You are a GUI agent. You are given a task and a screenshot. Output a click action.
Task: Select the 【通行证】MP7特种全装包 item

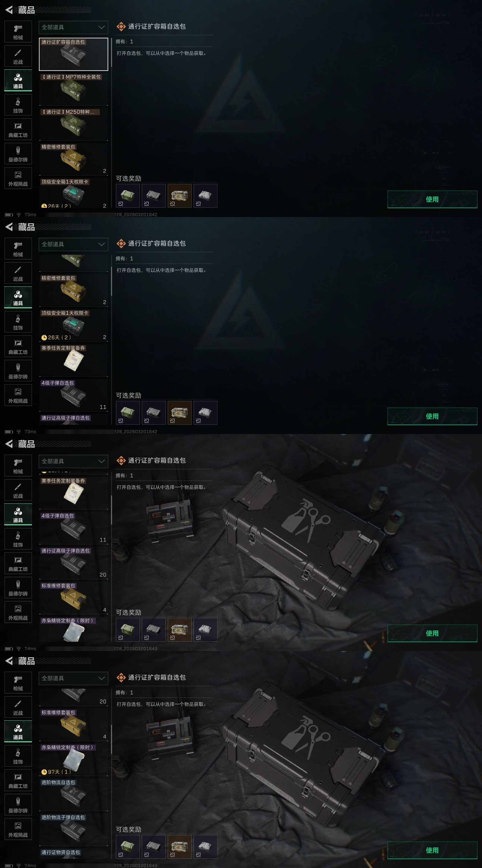(x=74, y=89)
